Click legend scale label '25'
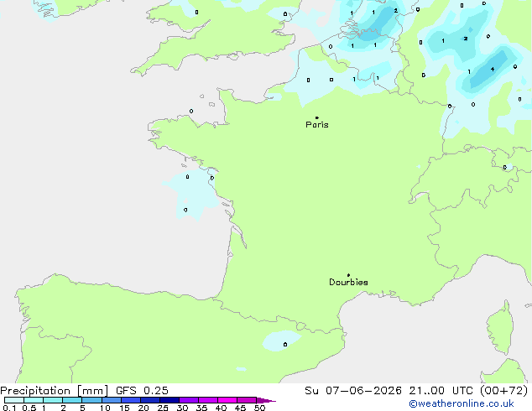532x411 pixels. click(x=163, y=408)
